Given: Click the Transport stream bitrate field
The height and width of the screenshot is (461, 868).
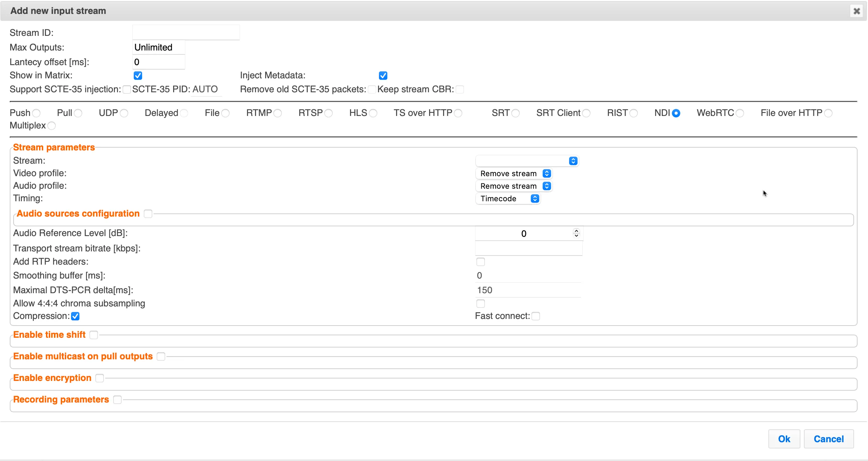Looking at the screenshot, I should coord(529,248).
